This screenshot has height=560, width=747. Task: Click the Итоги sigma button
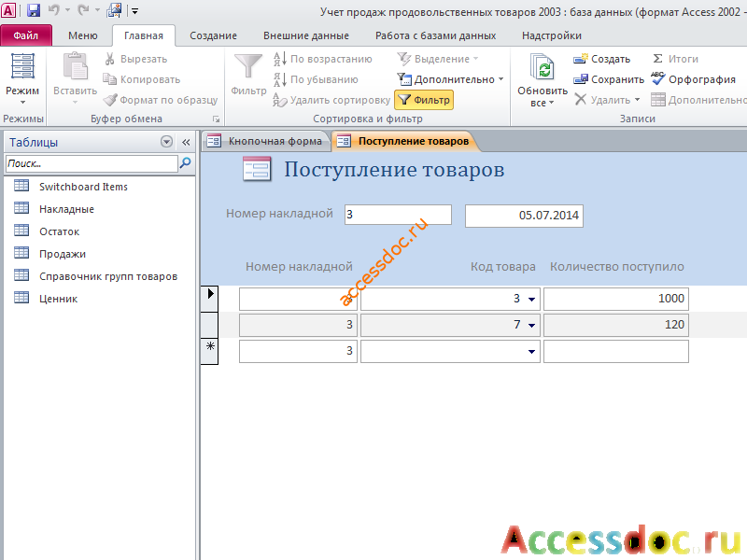pos(675,59)
